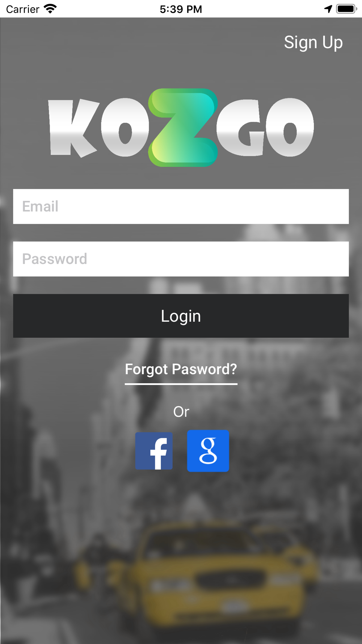The image size is (362, 644).
Task: Focus the Email input field
Action: [x=181, y=206]
